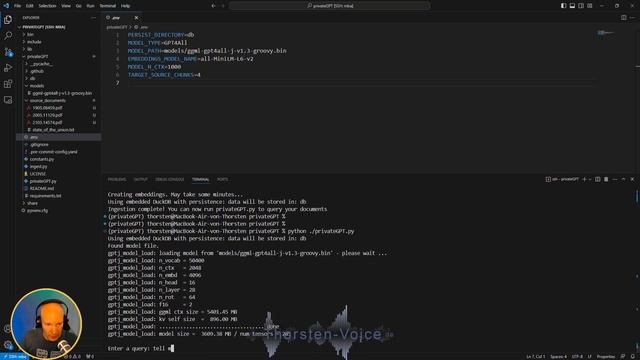Open the Terminal menu
This screenshot has height=360, width=640.
[107, 6]
